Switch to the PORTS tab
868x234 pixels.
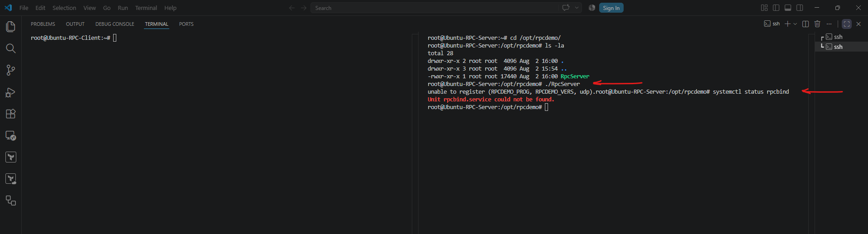point(186,24)
